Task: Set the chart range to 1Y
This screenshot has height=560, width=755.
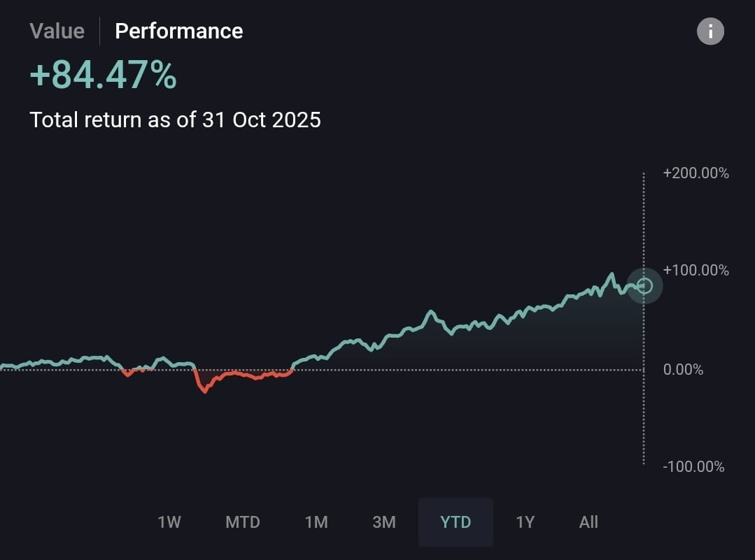Action: [x=525, y=522]
